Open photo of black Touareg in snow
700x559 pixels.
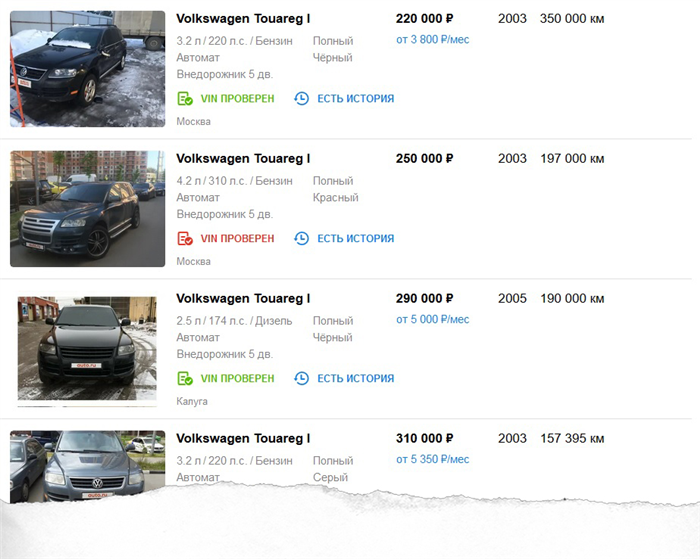(88, 69)
